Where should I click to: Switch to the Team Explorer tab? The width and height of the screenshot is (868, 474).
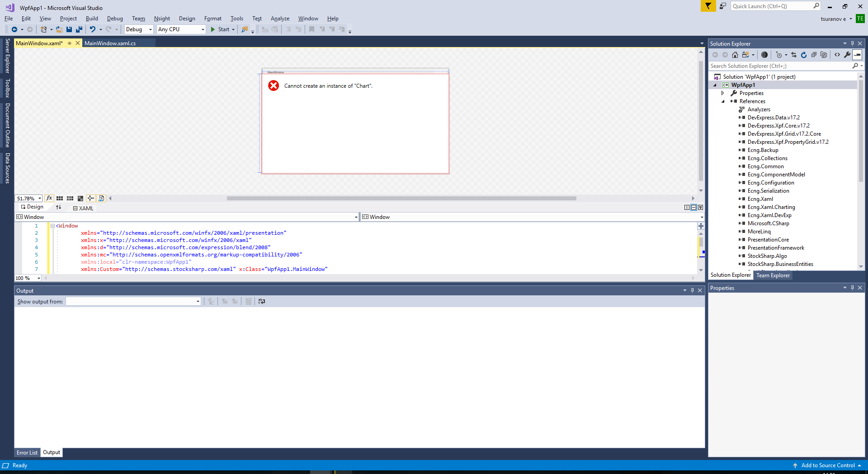tap(773, 275)
